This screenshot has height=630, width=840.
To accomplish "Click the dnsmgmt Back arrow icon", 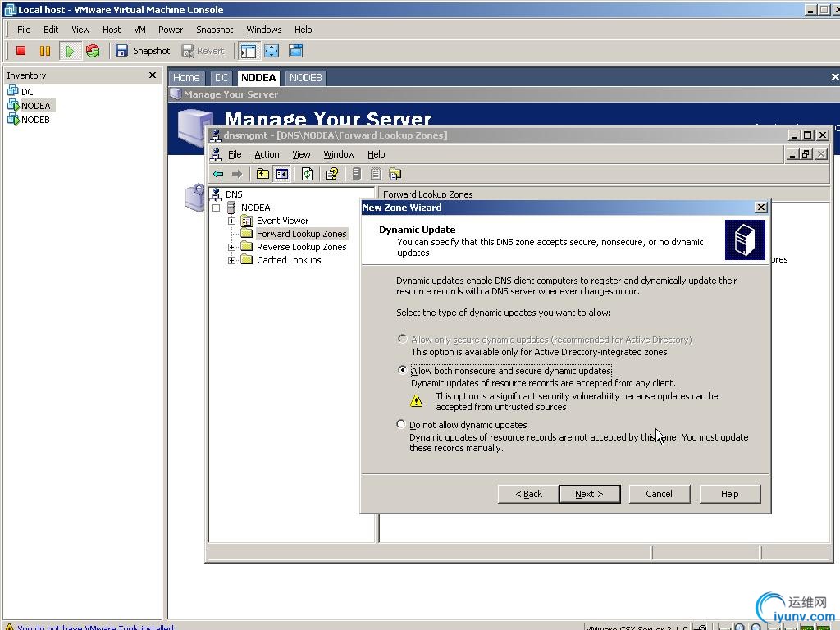I will coord(218,174).
